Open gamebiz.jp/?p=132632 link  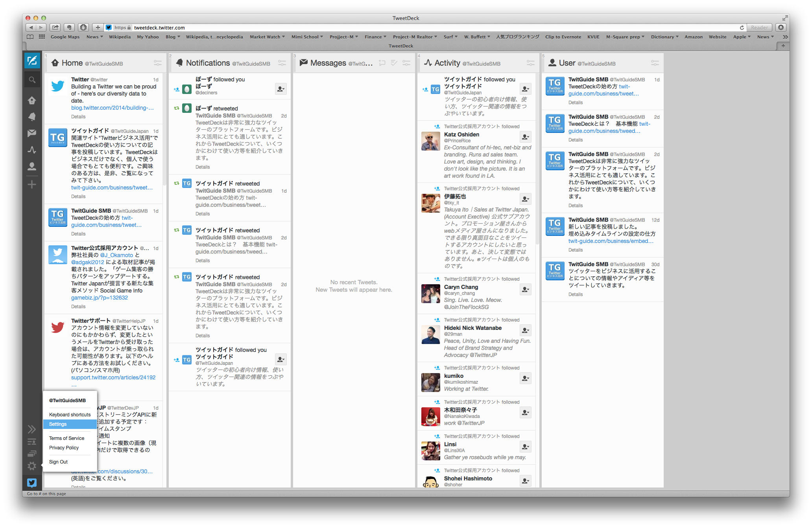click(99, 298)
